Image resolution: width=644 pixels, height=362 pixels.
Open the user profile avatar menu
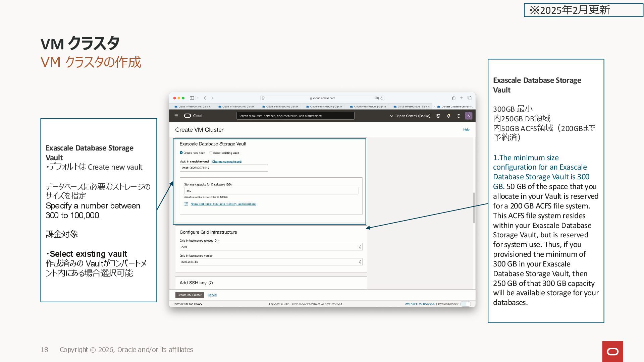(469, 116)
